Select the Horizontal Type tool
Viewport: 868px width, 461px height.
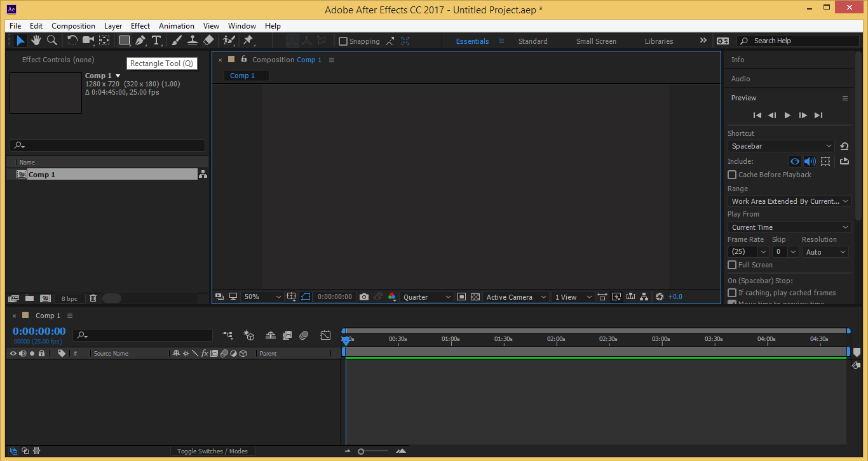pos(156,41)
